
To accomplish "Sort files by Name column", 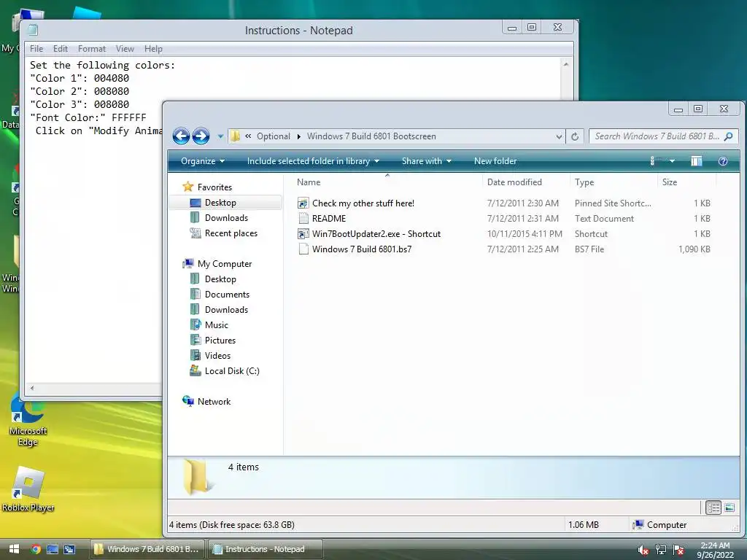I will pos(309,182).
